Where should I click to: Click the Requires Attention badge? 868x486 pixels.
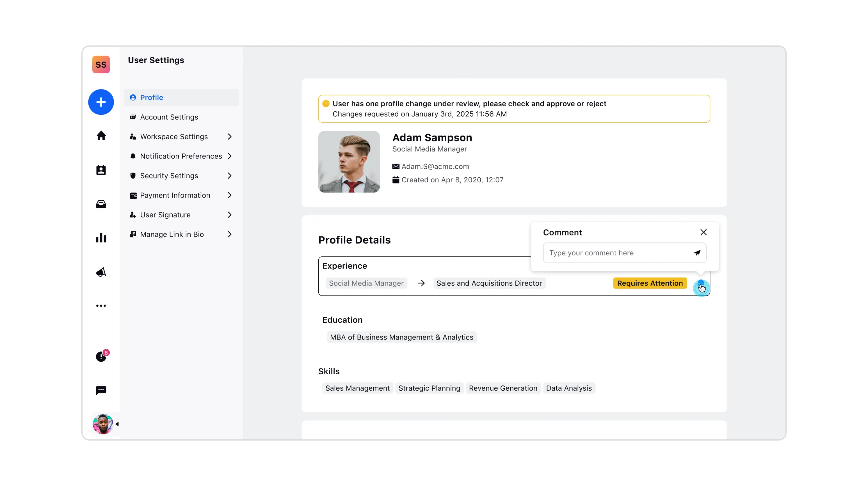tap(650, 283)
